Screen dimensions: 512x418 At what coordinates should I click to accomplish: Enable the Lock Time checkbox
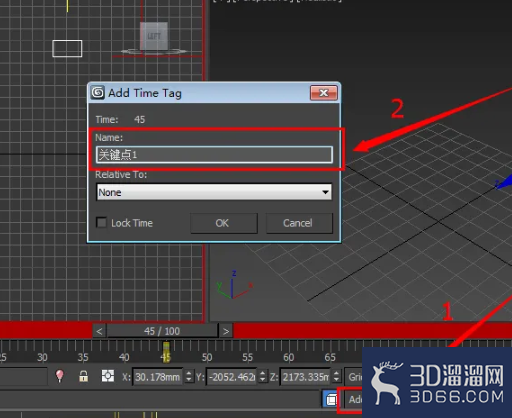coord(101,222)
